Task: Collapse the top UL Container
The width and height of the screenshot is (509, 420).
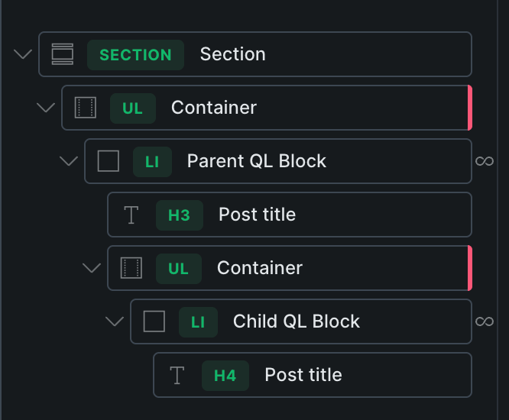Action: tap(46, 108)
